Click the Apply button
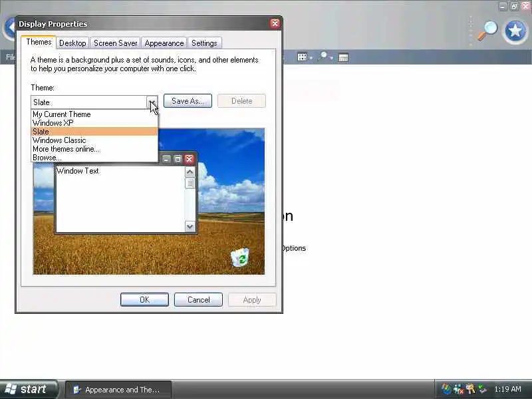 252,300
